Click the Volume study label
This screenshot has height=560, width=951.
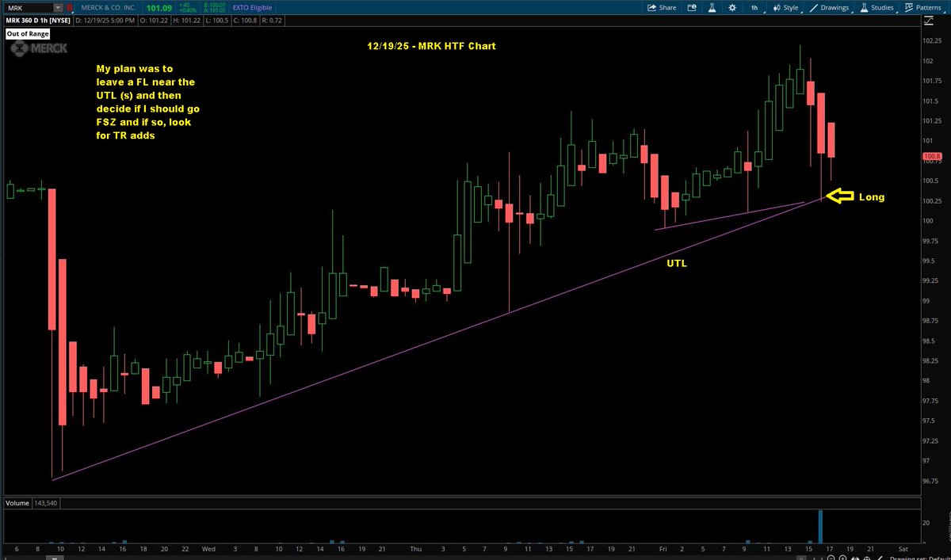tap(17, 503)
